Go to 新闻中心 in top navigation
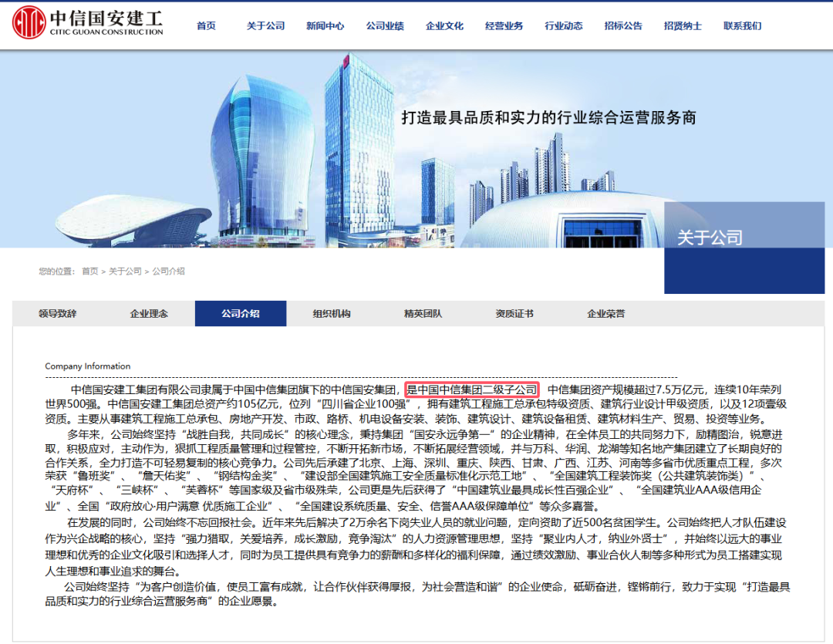The height and width of the screenshot is (644, 833). click(x=325, y=25)
